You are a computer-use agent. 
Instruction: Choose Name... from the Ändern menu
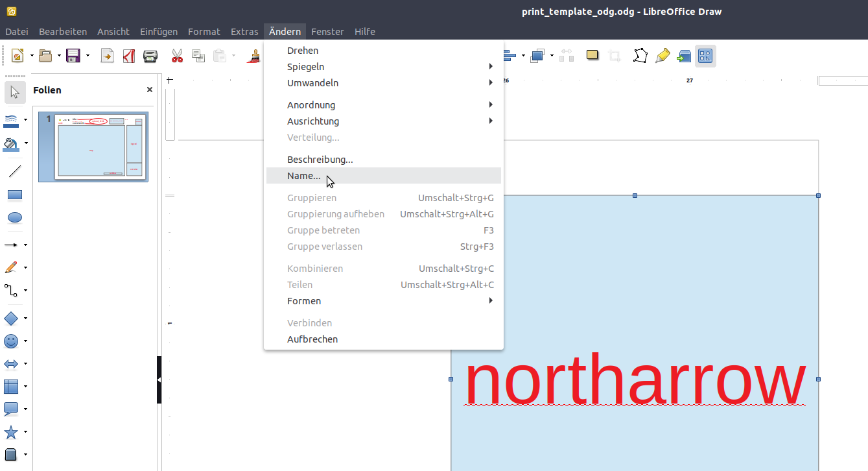pyautogui.click(x=304, y=176)
